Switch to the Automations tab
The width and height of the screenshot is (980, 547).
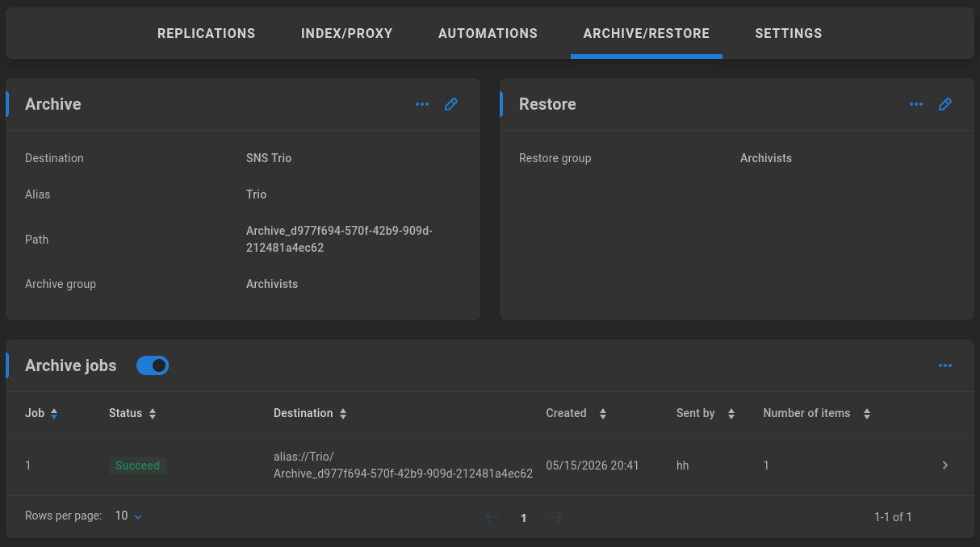point(488,33)
